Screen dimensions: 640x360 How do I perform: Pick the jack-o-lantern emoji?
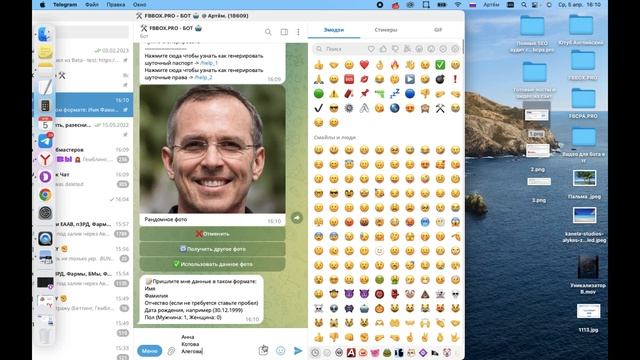(380, 309)
